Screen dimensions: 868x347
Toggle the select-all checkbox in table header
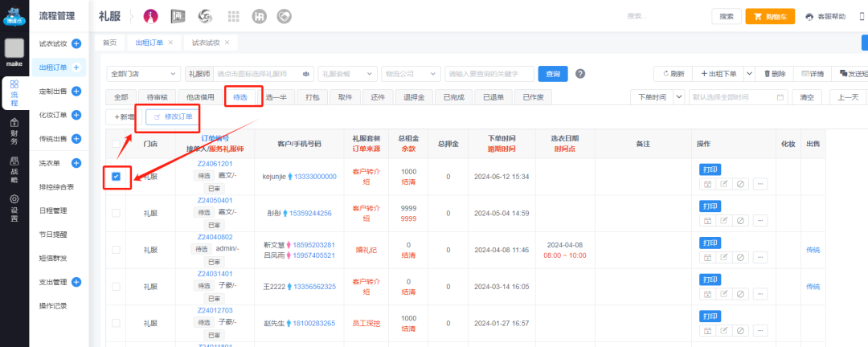click(116, 144)
